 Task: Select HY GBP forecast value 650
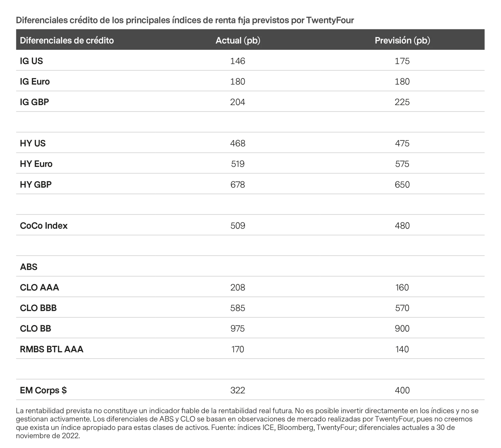click(402, 185)
